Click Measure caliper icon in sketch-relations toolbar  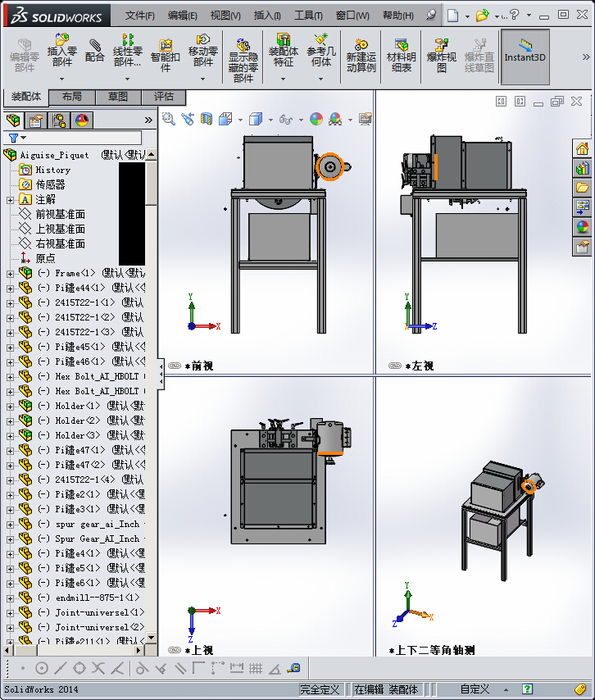[293, 668]
